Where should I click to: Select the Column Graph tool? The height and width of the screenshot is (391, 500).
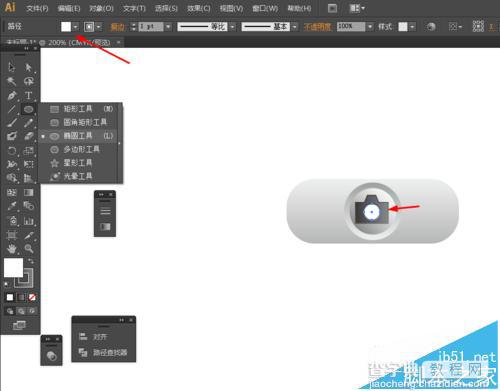coord(28,220)
